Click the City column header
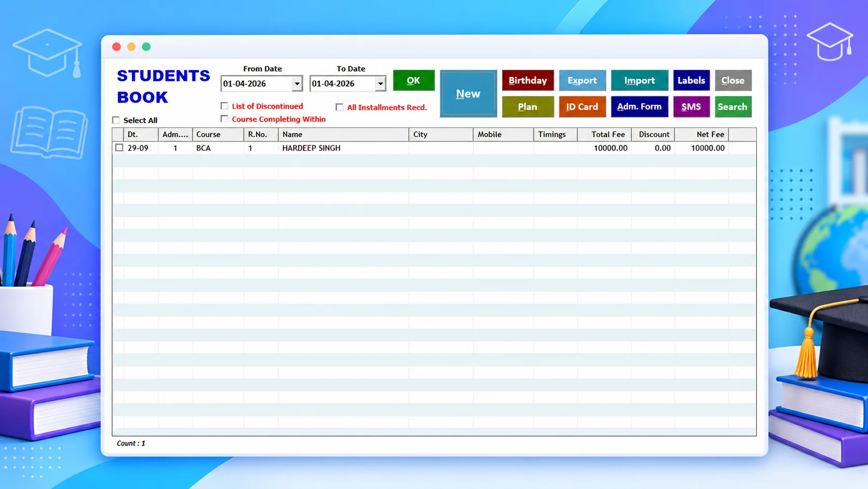Viewport: 868px width, 489px height. pyautogui.click(x=441, y=134)
